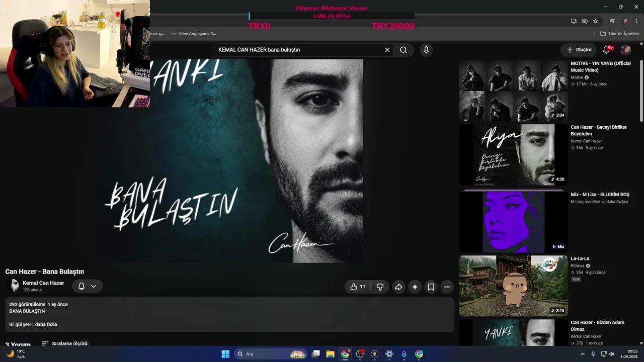
Task: Open 'Can Hazer - Bizden Adam Olmaz' title
Action: click(598, 326)
